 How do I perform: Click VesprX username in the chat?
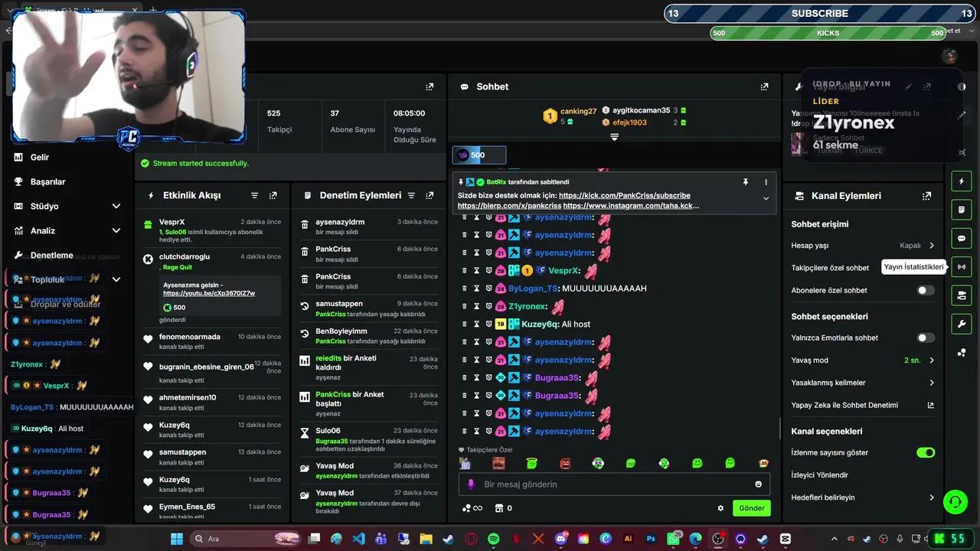(565, 271)
